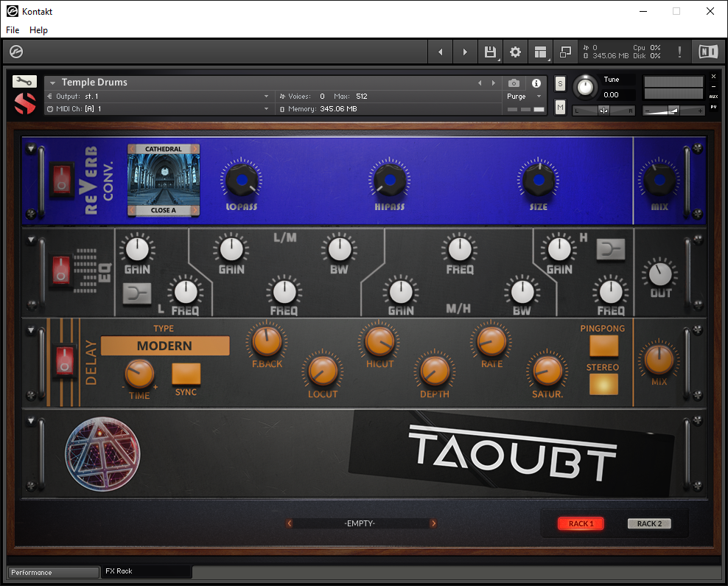The image size is (728, 586).
Task: Switch to the FX Rack tab
Action: pos(146,571)
